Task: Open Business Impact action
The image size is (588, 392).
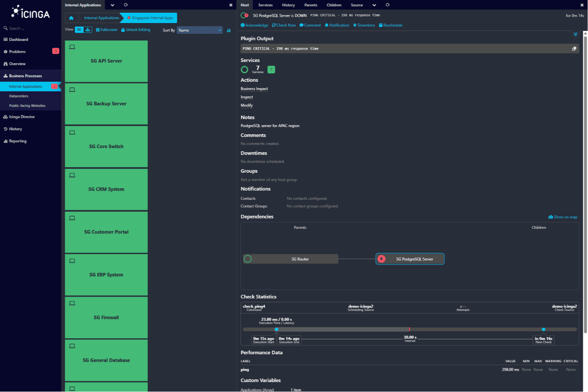Action: [254, 89]
